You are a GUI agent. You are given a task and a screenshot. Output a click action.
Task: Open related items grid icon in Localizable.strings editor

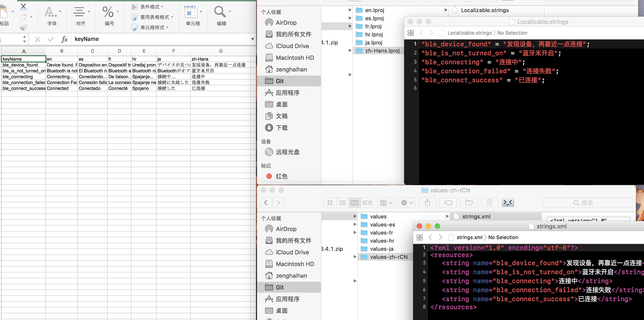tap(410, 33)
